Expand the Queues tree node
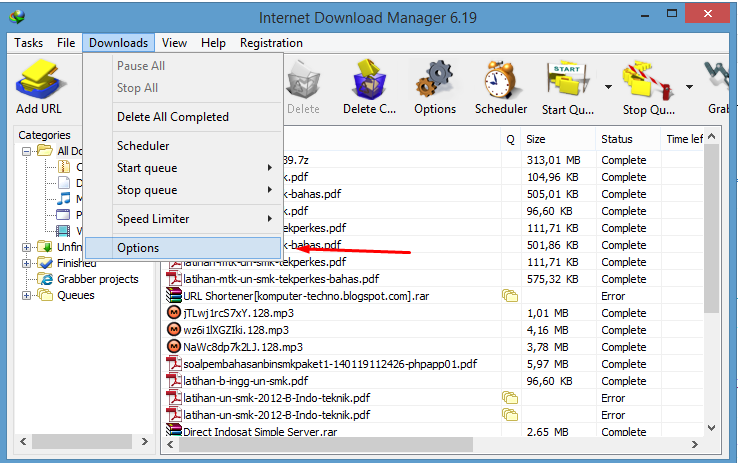738x463 pixels. point(27,295)
